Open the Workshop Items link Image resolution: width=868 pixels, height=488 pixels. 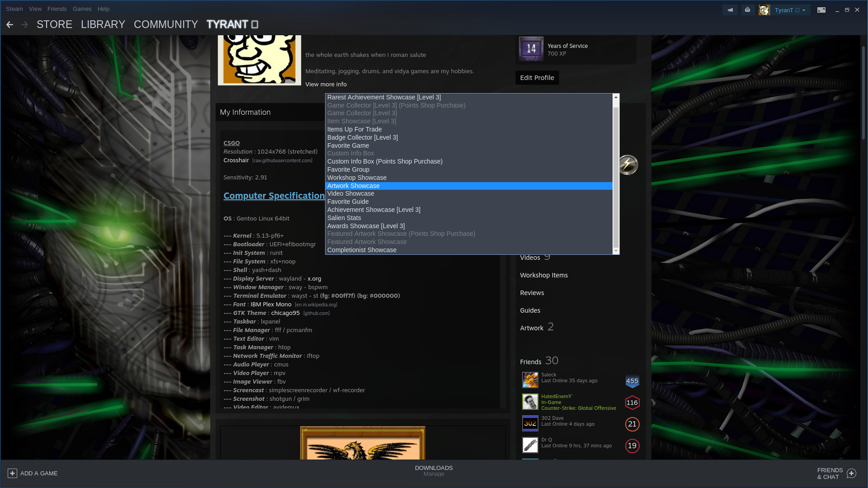(544, 275)
